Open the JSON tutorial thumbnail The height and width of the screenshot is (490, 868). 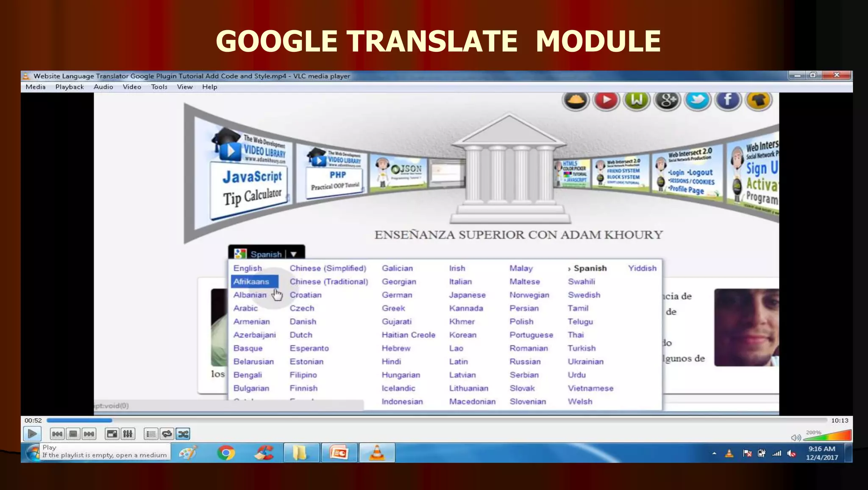tap(398, 173)
